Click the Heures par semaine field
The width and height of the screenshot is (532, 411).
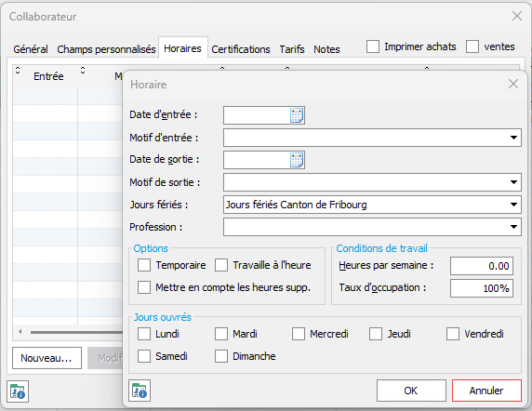[482, 266]
